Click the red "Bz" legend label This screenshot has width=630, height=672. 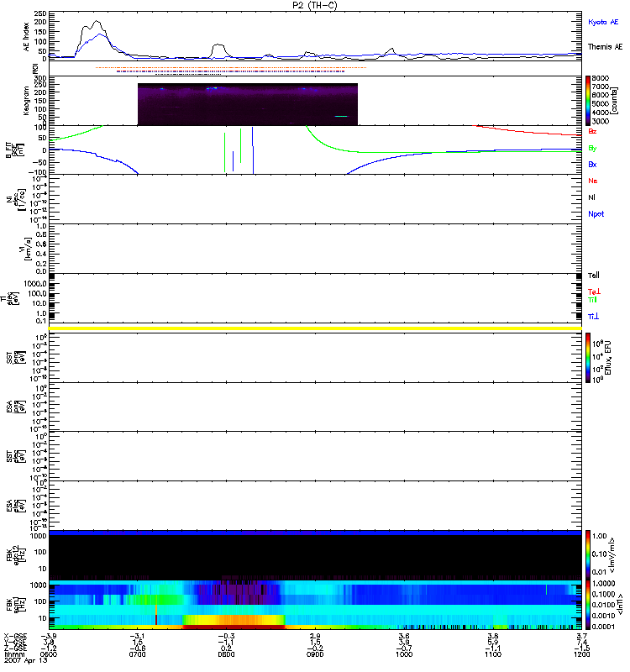pos(592,131)
